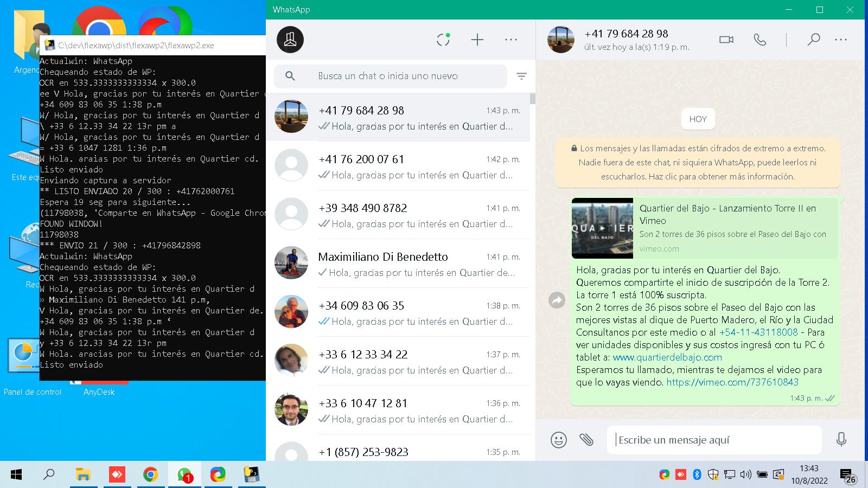The height and width of the screenshot is (488, 868).
Task: Attach a file with paperclip icon
Action: (x=586, y=439)
